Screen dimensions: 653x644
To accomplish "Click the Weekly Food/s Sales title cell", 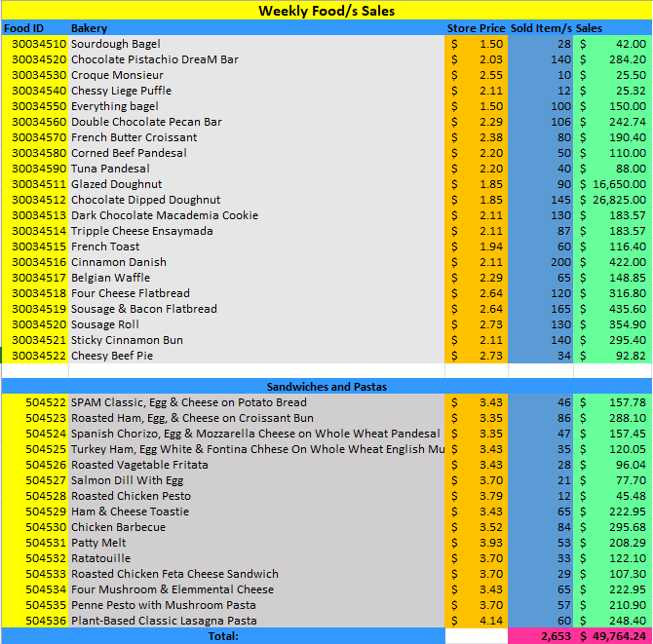I will click(x=326, y=11).
